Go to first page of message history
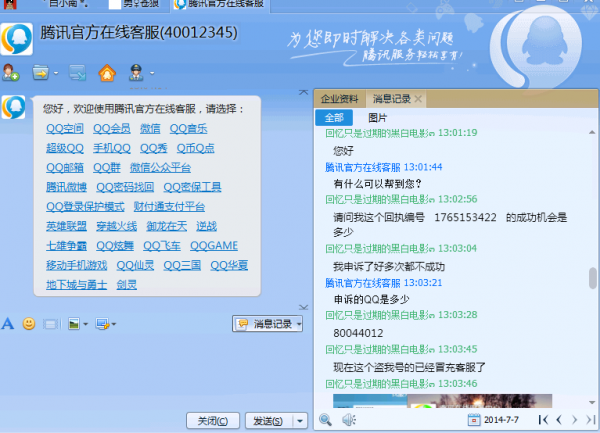 [543, 420]
